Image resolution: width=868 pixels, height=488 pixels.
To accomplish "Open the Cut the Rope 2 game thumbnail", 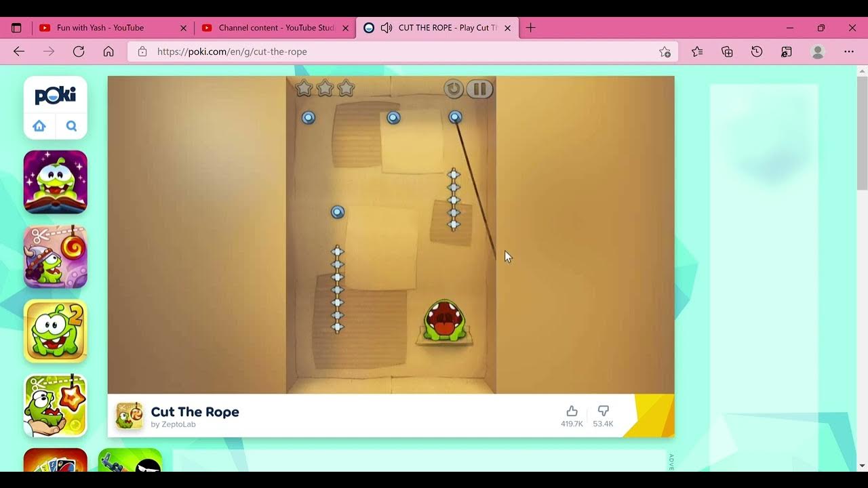I will (x=56, y=331).
